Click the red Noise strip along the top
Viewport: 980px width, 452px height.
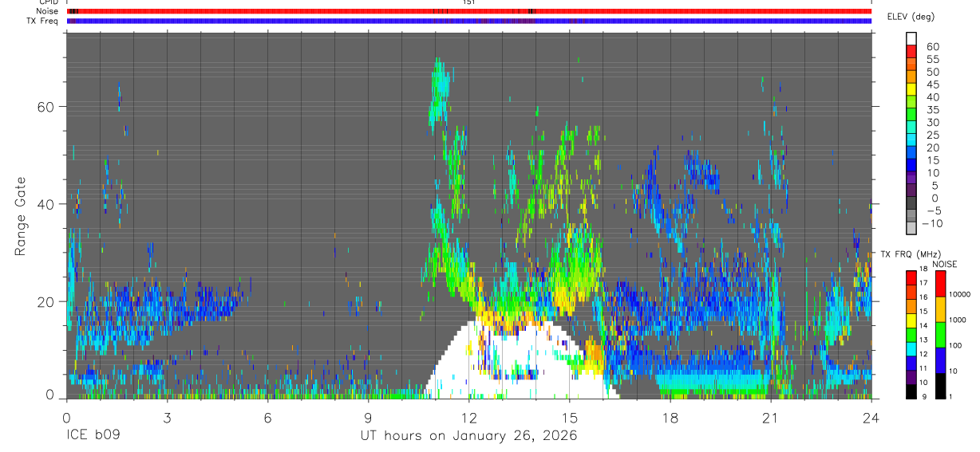coord(469,11)
